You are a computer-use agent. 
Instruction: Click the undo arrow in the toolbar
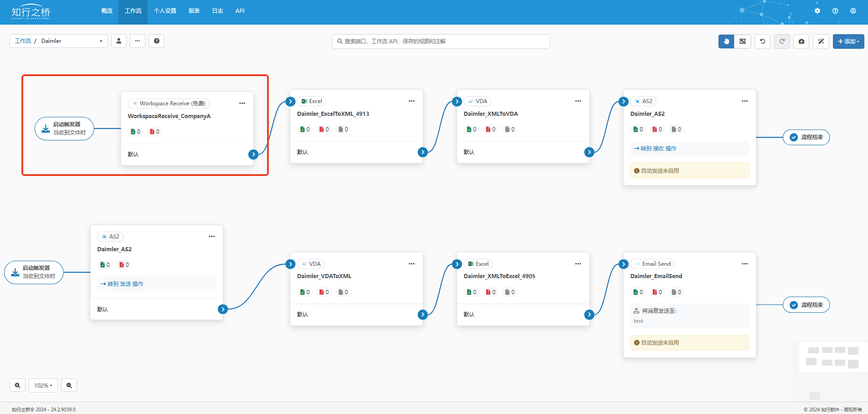(x=763, y=41)
